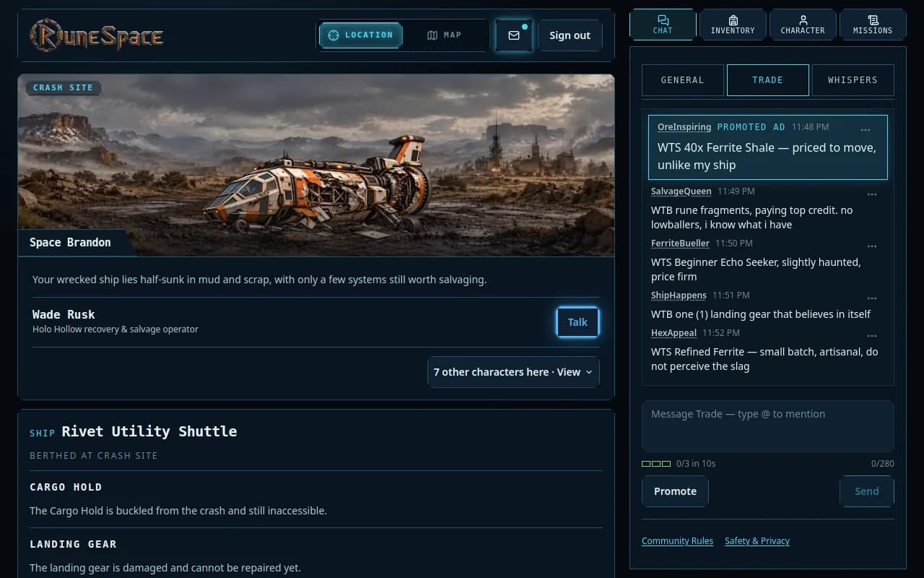Focus the Message Trade text box
The image size is (924, 578).
click(x=768, y=426)
